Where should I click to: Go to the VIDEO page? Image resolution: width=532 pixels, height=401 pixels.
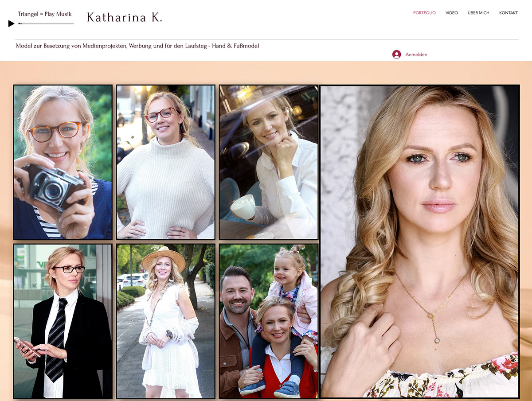point(451,13)
